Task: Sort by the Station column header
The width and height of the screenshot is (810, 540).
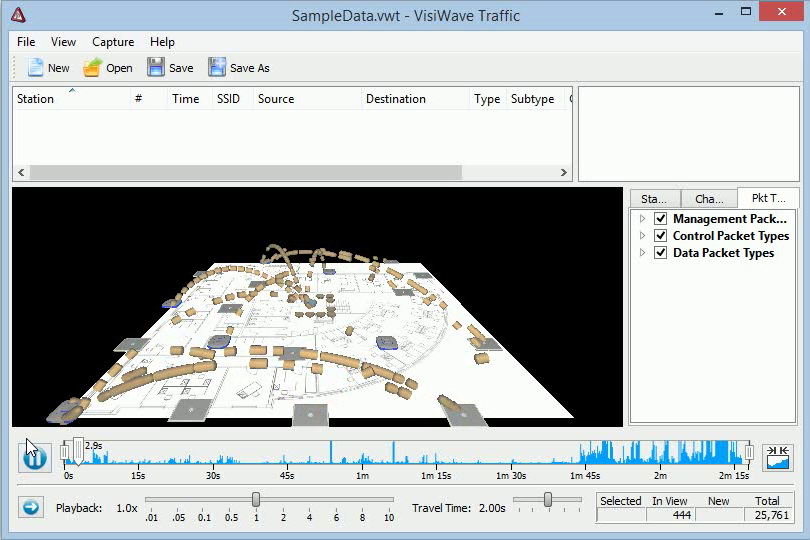Action: click(71, 98)
